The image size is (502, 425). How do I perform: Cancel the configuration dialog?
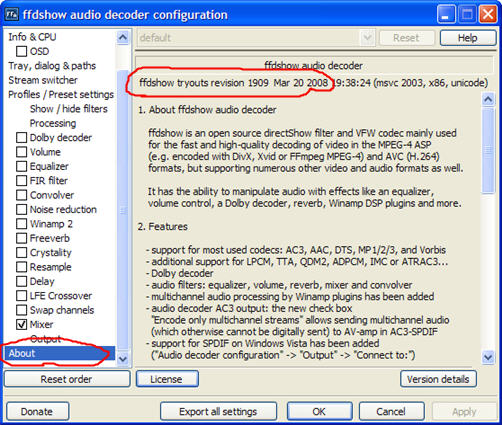point(391,411)
